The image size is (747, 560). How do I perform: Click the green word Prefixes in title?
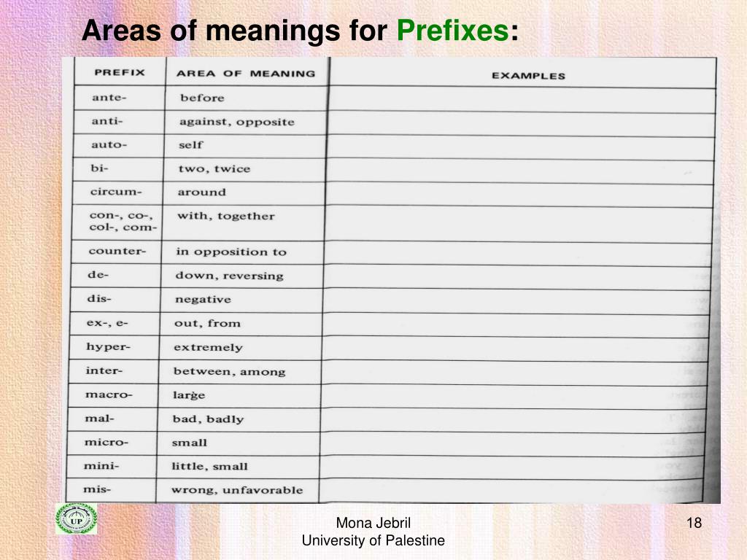point(452,31)
